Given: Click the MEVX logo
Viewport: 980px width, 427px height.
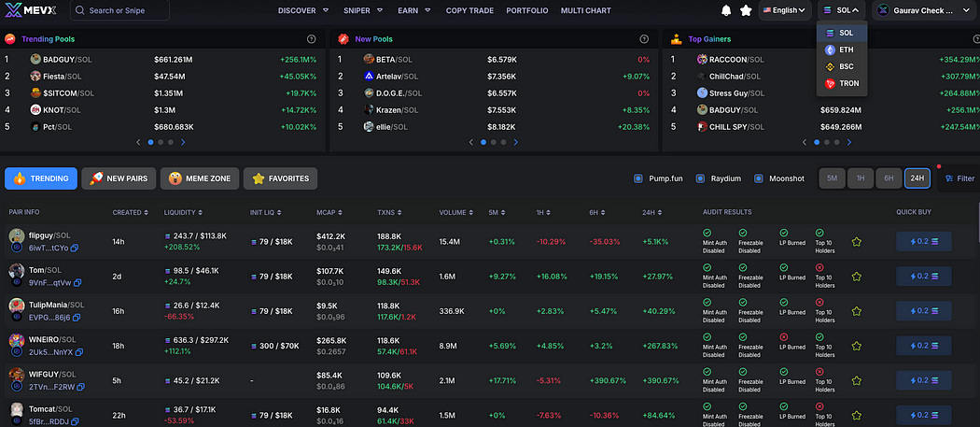Looking at the screenshot, I should [x=31, y=10].
